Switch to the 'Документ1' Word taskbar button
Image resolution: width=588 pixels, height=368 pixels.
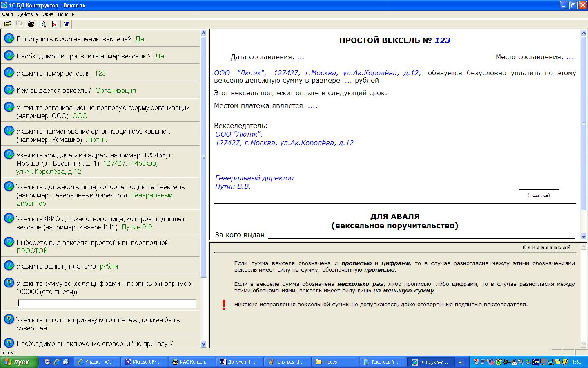[239, 362]
